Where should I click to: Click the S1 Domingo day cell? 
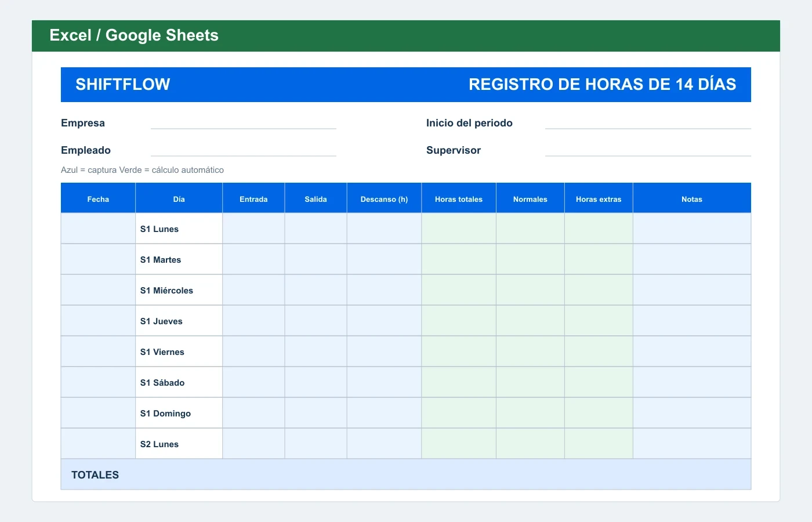(179, 413)
